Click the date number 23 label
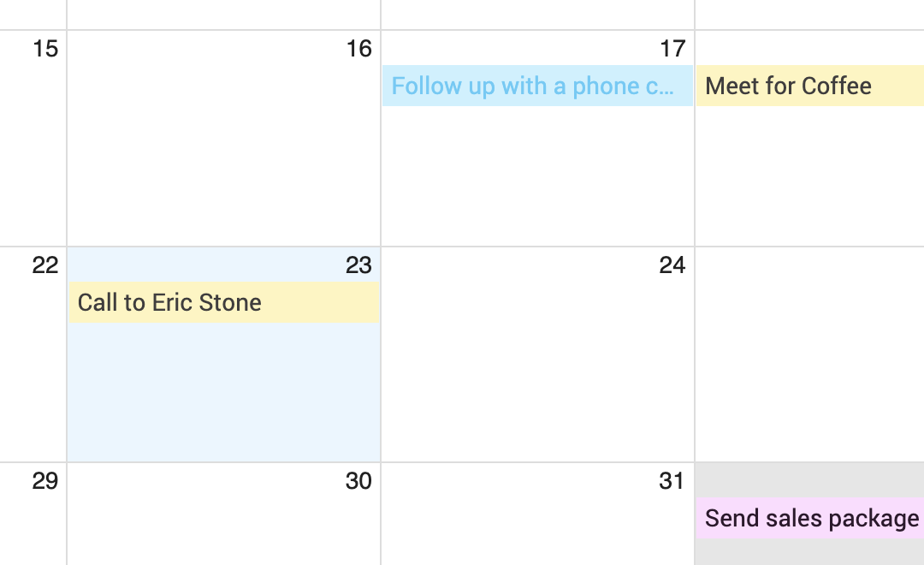Image resolution: width=924 pixels, height=565 pixels. pyautogui.click(x=358, y=265)
